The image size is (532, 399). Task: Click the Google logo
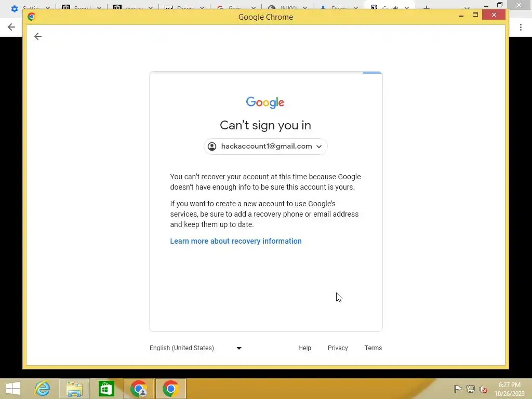(x=265, y=102)
